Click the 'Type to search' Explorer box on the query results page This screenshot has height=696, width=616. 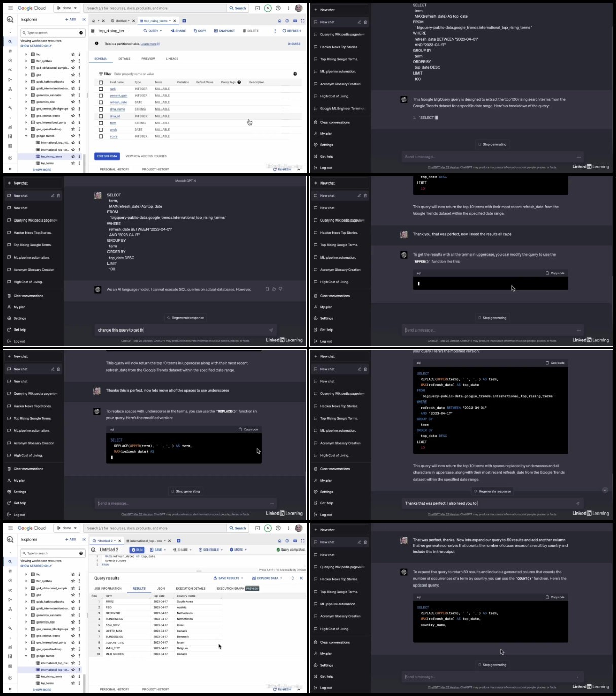coord(52,553)
